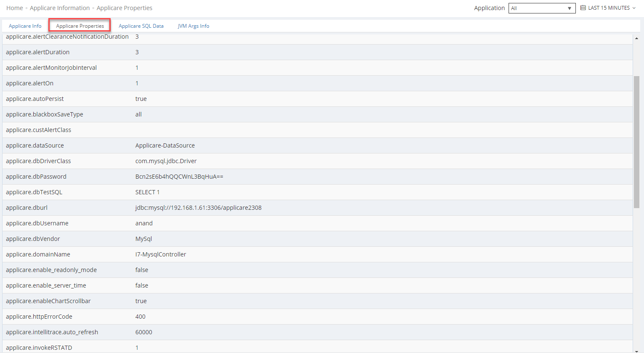
Task: Go to the JVM Args Info tab
Action: point(193,26)
